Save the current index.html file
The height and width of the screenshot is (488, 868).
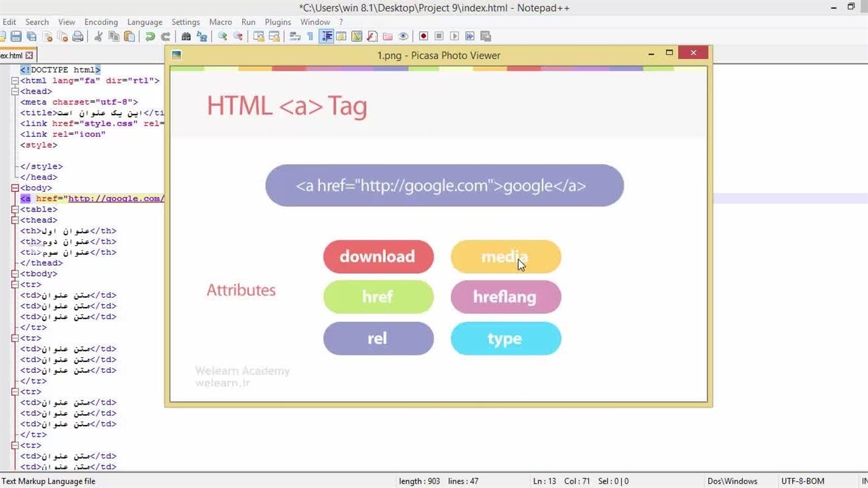pyautogui.click(x=16, y=36)
